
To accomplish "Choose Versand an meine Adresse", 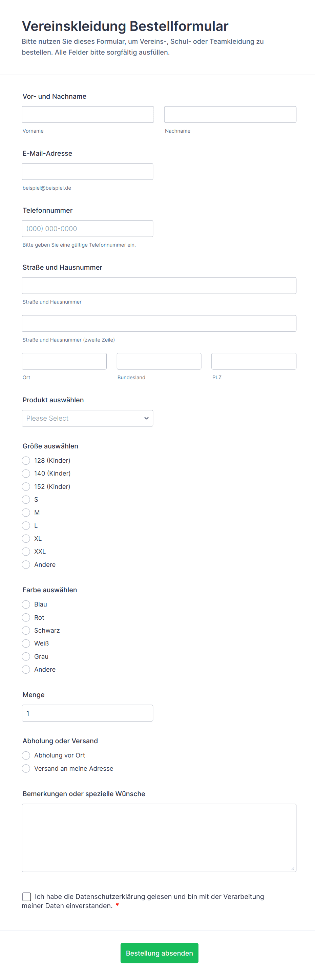I will coord(26,768).
